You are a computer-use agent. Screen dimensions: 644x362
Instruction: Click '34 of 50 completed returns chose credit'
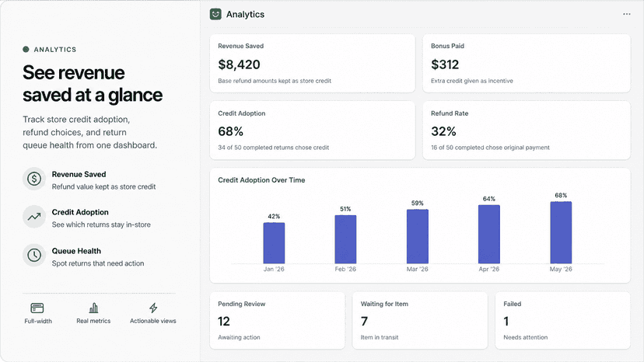click(274, 148)
